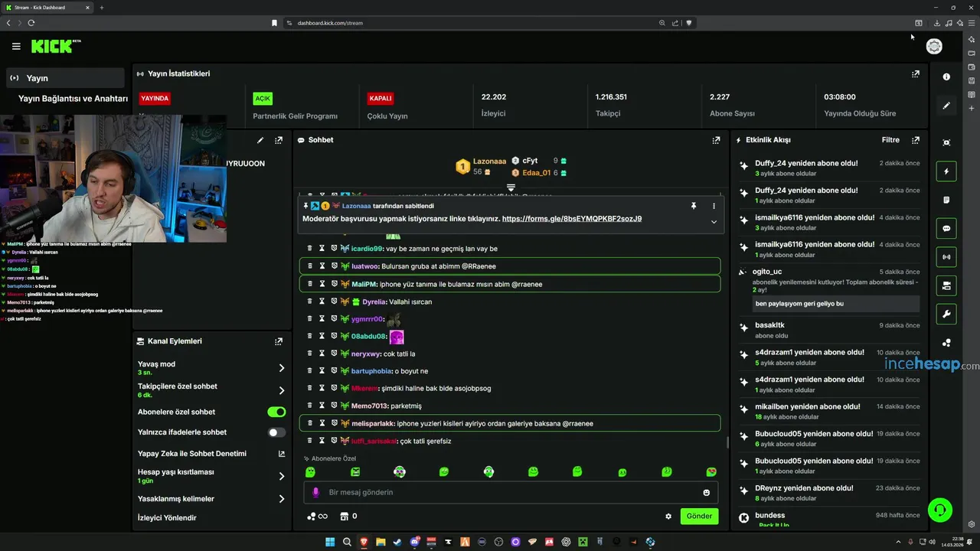The width and height of the screenshot is (980, 551).
Task: Open the pinned message three-dot menu
Action: pyautogui.click(x=714, y=206)
